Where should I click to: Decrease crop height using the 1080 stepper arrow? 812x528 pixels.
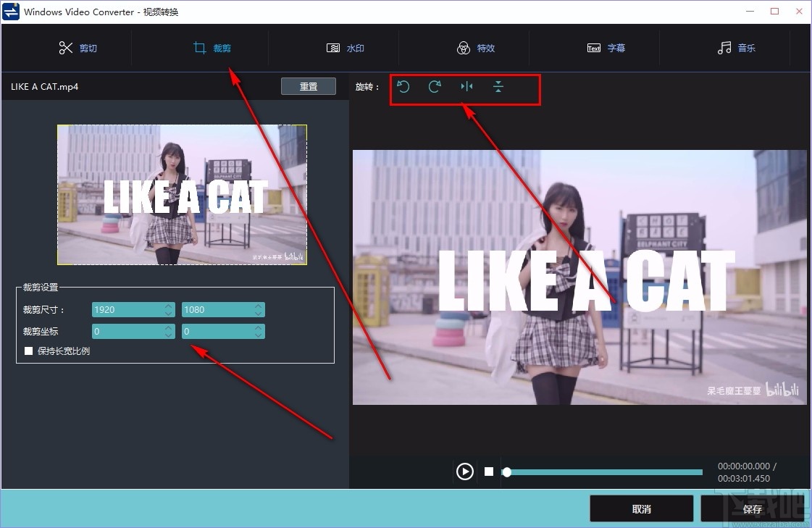pos(258,312)
